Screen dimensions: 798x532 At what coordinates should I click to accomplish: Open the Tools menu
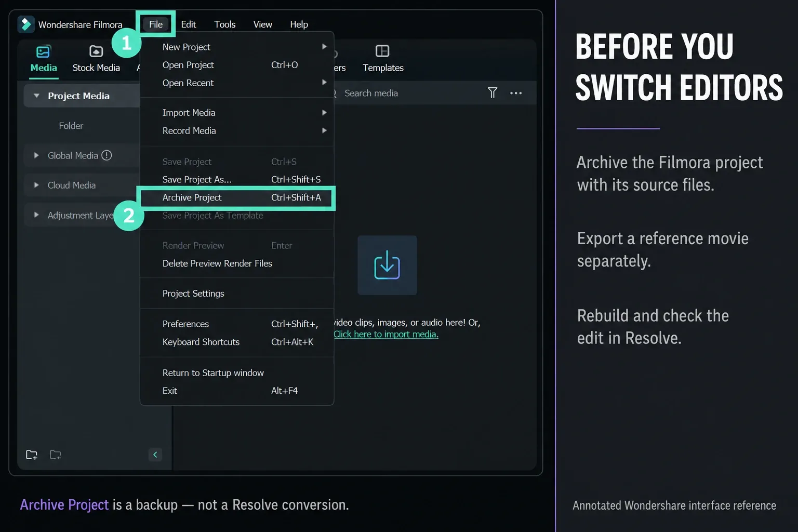coord(225,24)
